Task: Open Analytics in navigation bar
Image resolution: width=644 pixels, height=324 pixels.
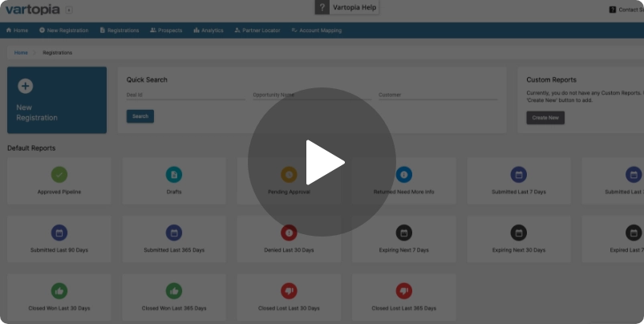Action: 209,30
